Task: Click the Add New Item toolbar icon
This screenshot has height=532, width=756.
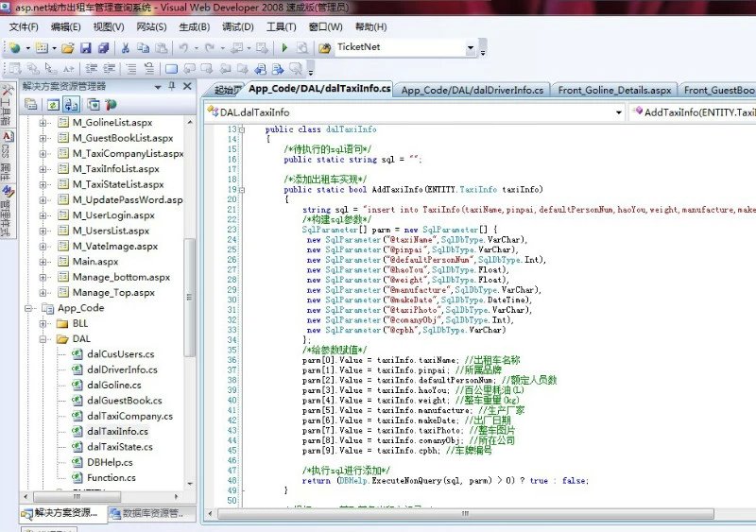Action: point(42,48)
